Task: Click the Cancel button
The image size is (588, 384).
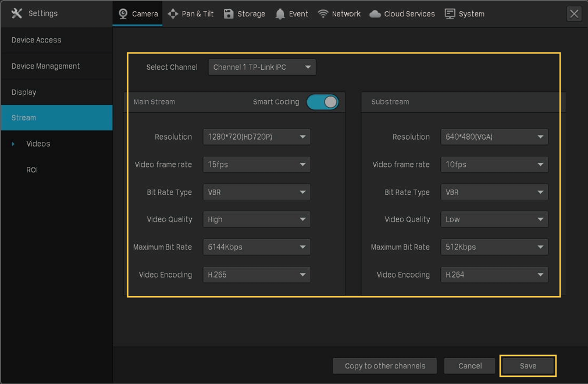Action: pos(469,366)
